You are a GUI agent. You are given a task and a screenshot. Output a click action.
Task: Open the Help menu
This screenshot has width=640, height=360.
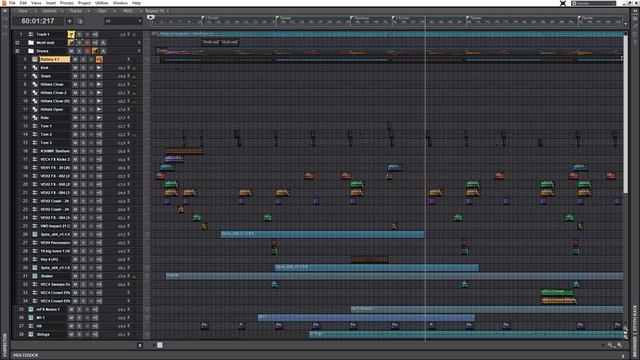136,3
